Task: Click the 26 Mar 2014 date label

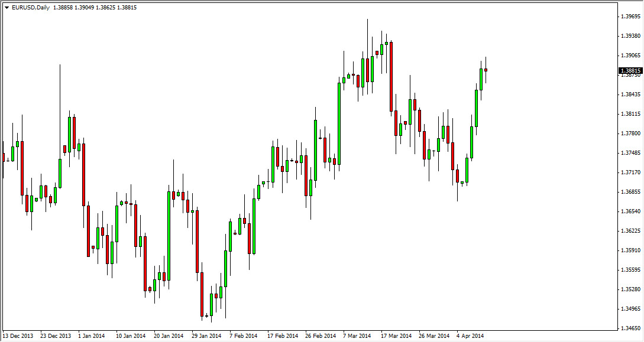Action: pyautogui.click(x=434, y=336)
